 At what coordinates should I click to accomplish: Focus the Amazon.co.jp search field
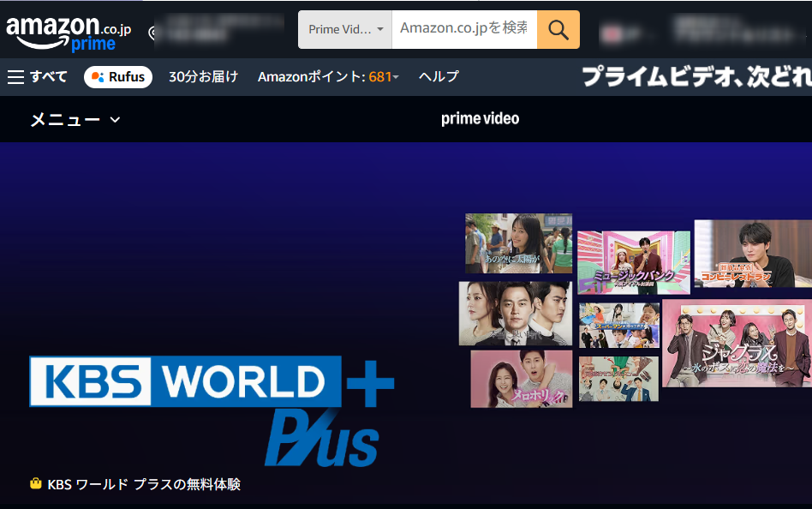464,29
